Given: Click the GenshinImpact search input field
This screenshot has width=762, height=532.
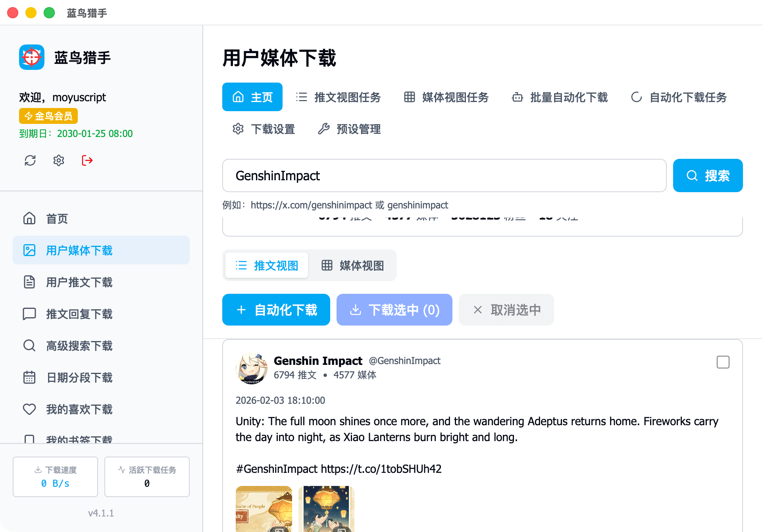Looking at the screenshot, I should [444, 175].
